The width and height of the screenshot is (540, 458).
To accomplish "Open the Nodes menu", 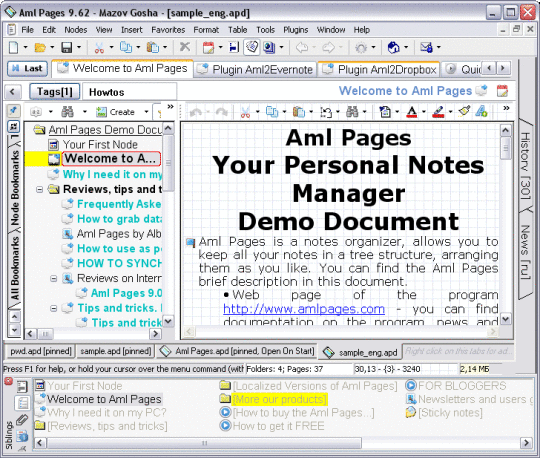I will click(76, 30).
